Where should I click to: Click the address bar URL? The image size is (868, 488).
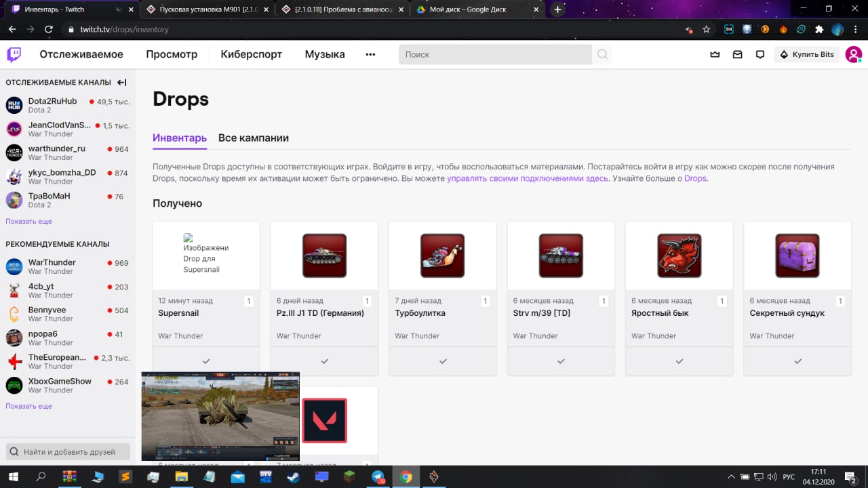click(x=124, y=29)
